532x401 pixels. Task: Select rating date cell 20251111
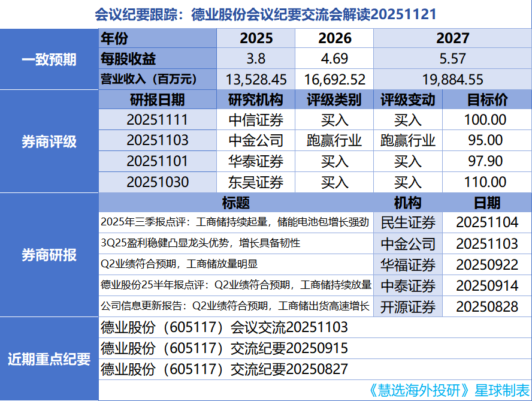click(x=158, y=119)
